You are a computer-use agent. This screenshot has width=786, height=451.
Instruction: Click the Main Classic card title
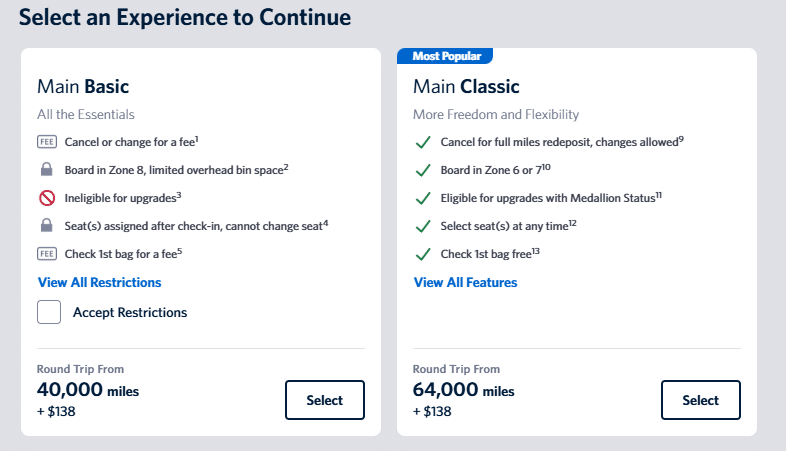[x=466, y=87]
